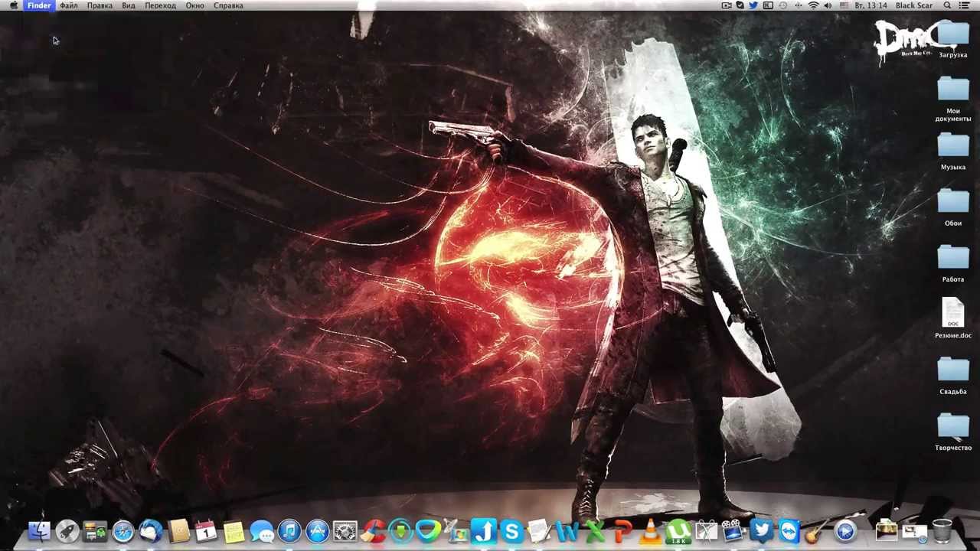Open the Файл menu
This screenshot has height=551, width=980.
[x=68, y=5]
